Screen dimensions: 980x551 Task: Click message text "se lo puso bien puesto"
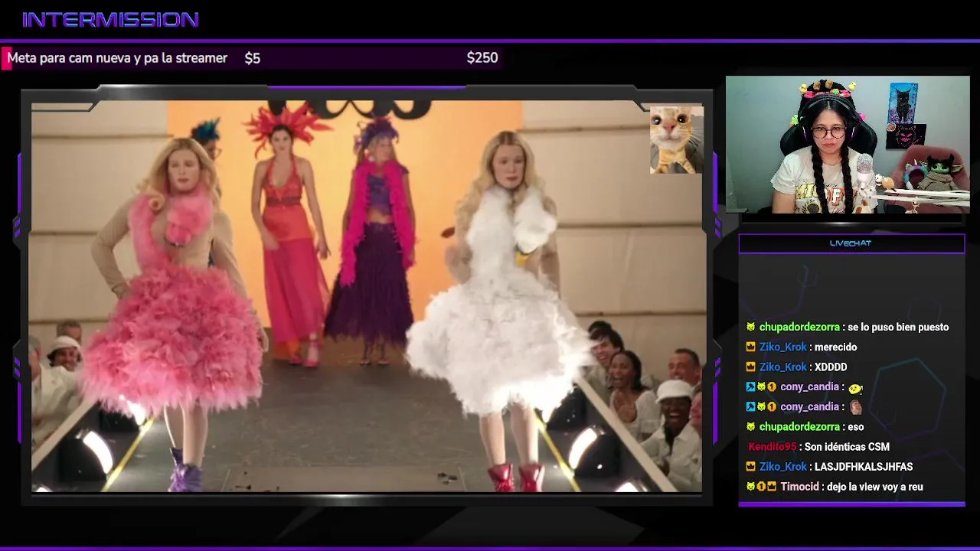(x=898, y=328)
